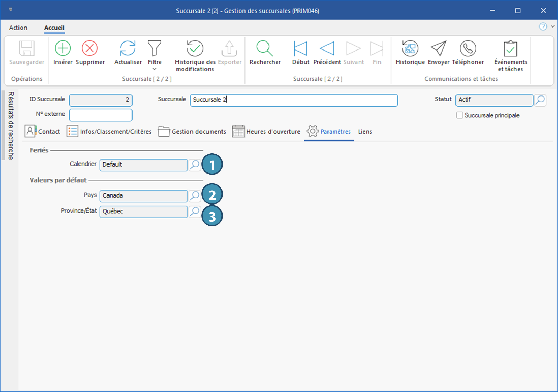Click the Rechercher magnifier icon
The image size is (558, 392).
265,48
